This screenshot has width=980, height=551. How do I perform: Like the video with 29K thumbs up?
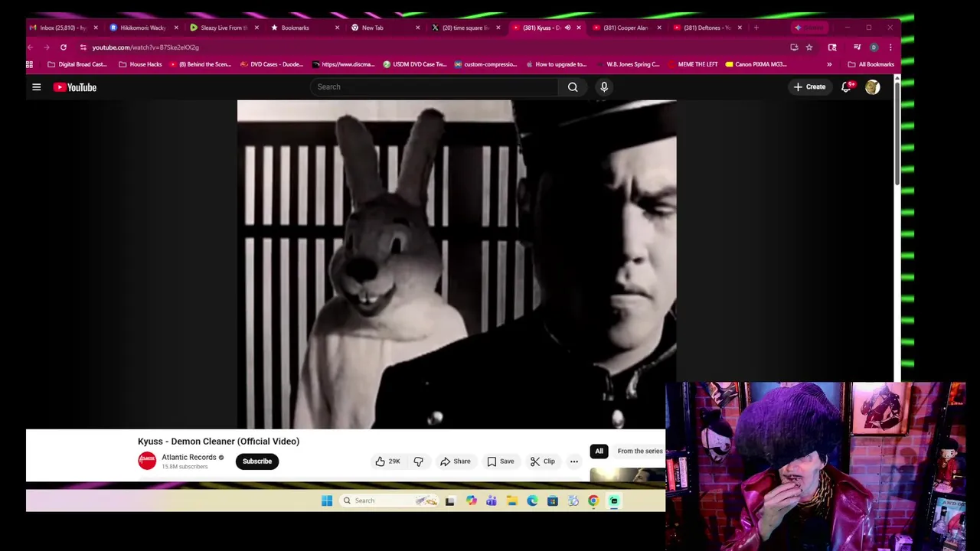[387, 461]
